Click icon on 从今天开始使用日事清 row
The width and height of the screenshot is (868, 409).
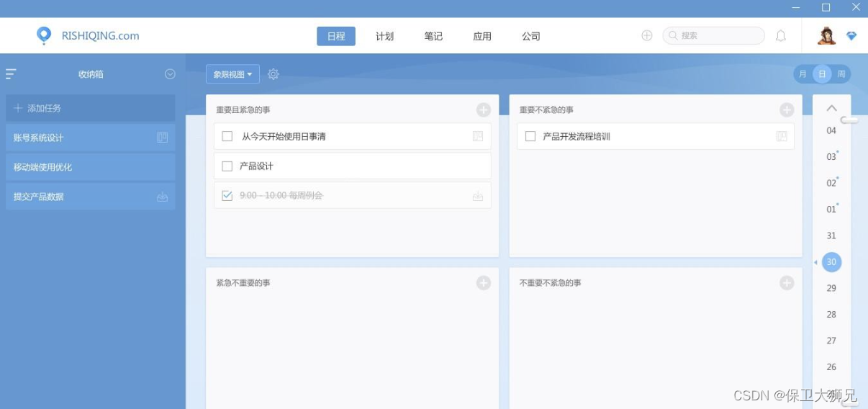tap(478, 136)
